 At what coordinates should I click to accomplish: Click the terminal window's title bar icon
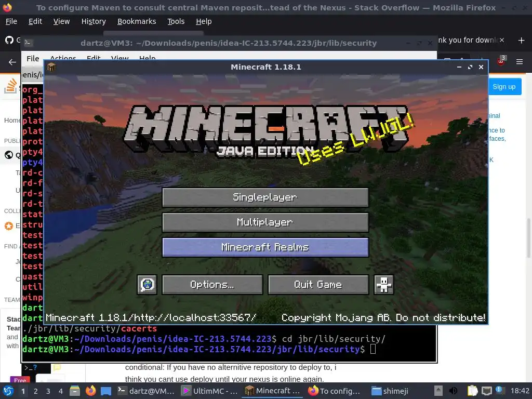28,43
